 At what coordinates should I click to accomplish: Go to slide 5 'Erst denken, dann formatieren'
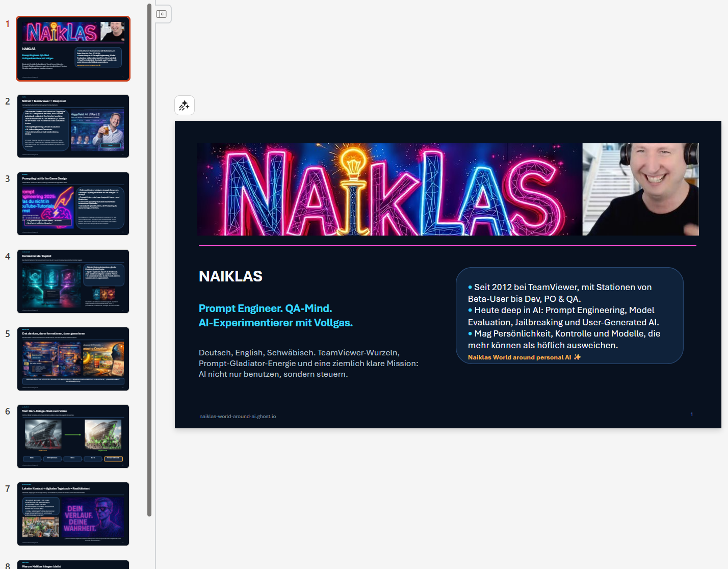[x=73, y=358]
